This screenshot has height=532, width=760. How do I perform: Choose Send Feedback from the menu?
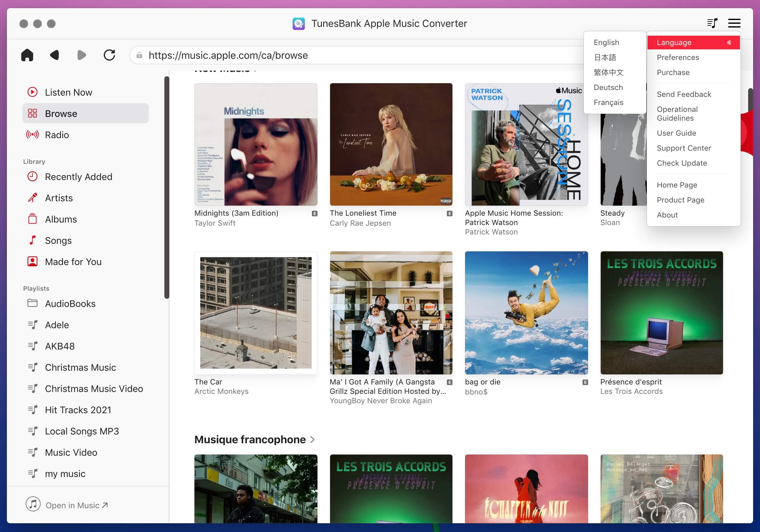[693, 94]
